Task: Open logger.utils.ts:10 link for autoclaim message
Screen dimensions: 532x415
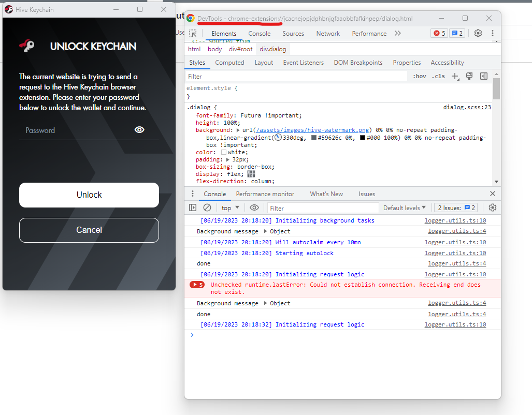Action: tap(455, 242)
